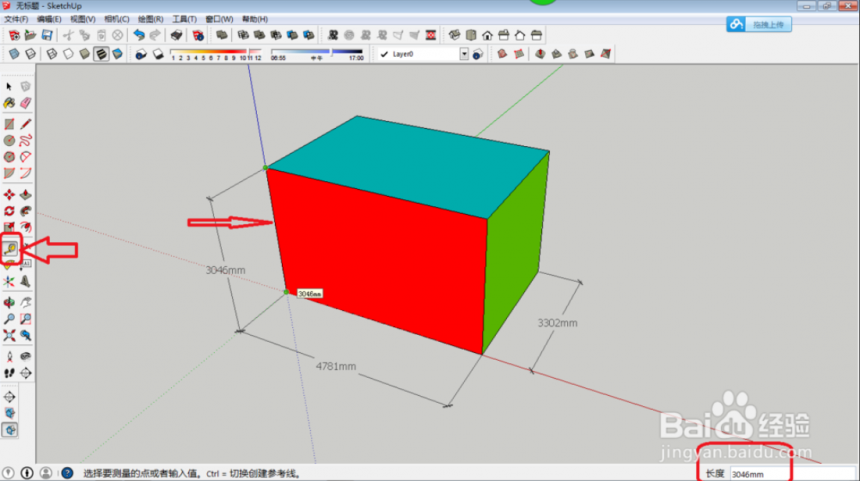The image size is (860, 481).
Task: Open the Layer0 dropdown arrow
Action: coord(464,54)
